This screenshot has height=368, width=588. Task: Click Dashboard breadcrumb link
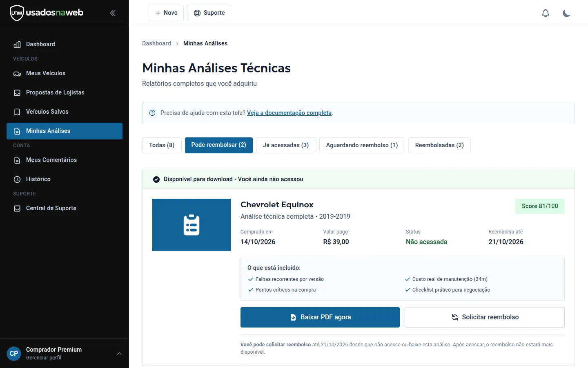[x=156, y=43]
